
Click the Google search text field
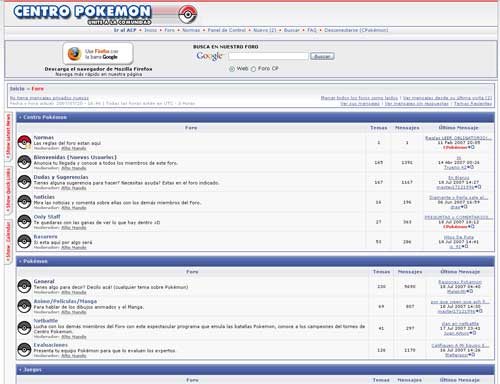tap(268, 56)
